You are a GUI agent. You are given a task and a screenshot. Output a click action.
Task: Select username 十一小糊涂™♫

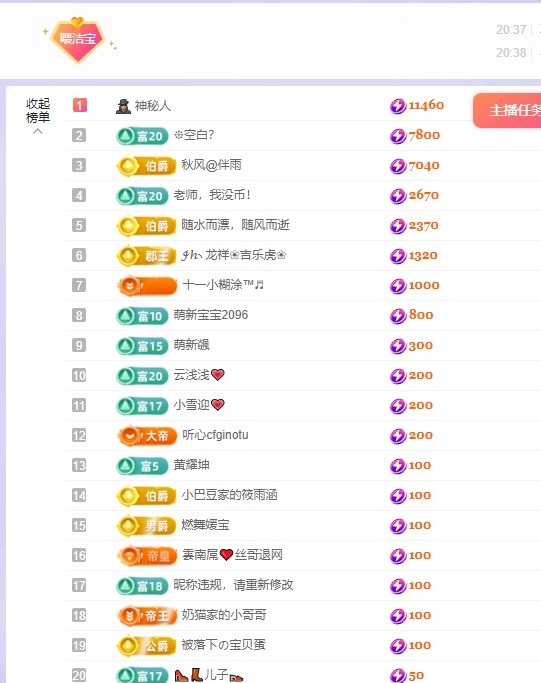click(x=223, y=285)
